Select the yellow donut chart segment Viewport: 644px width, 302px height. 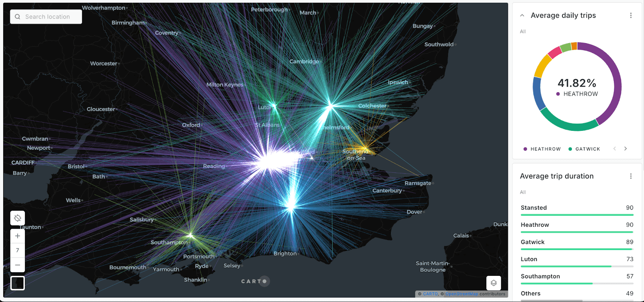click(542, 65)
